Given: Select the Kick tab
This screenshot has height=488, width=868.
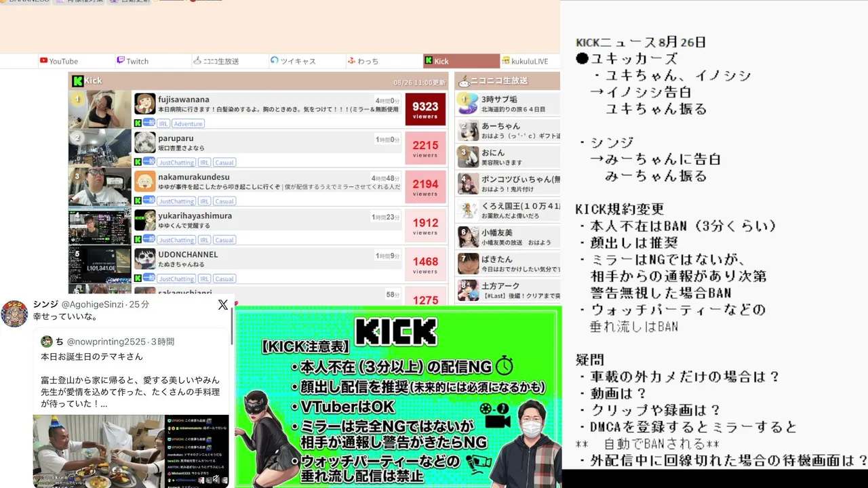Looking at the screenshot, I should tap(461, 61).
